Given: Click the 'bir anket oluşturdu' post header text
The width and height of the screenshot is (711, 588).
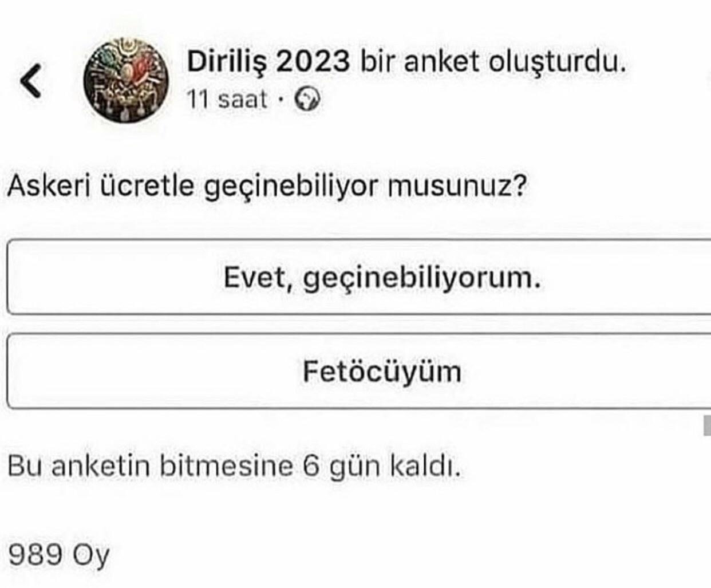Looking at the screenshot, I should click(x=493, y=61).
